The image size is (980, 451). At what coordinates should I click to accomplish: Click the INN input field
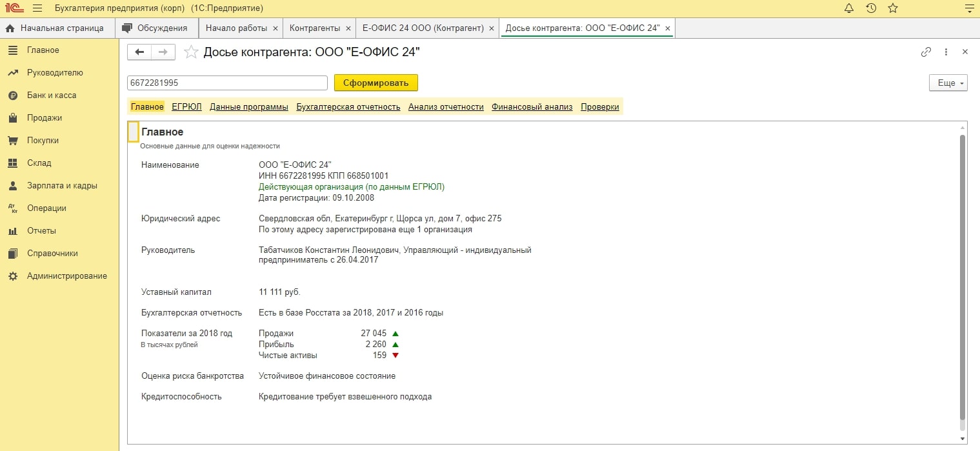point(227,83)
